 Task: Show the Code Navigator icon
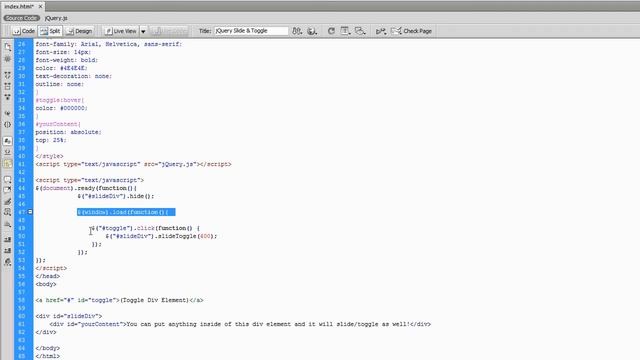tap(7, 59)
